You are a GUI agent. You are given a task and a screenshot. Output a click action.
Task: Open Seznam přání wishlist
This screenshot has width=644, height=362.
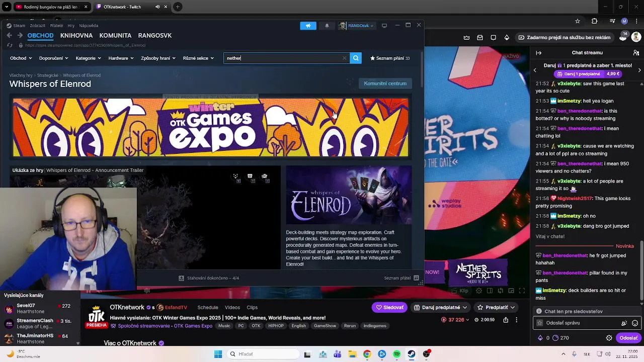tap(390, 58)
